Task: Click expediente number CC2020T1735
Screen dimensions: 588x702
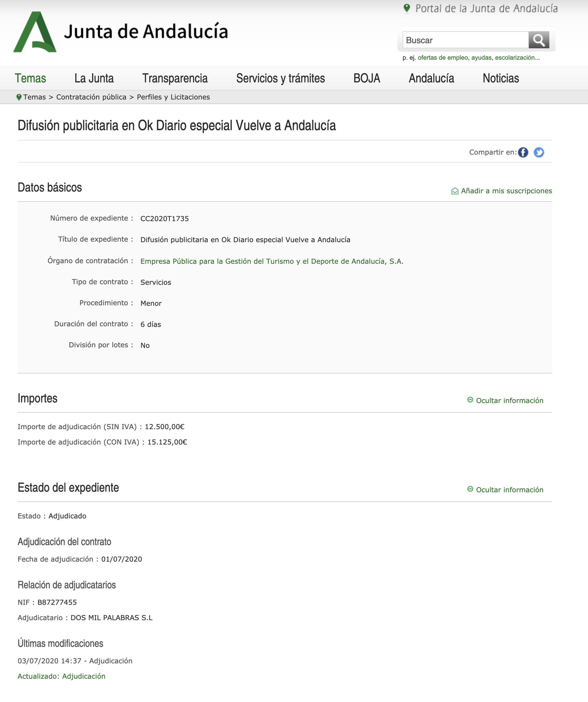Action: click(x=165, y=219)
